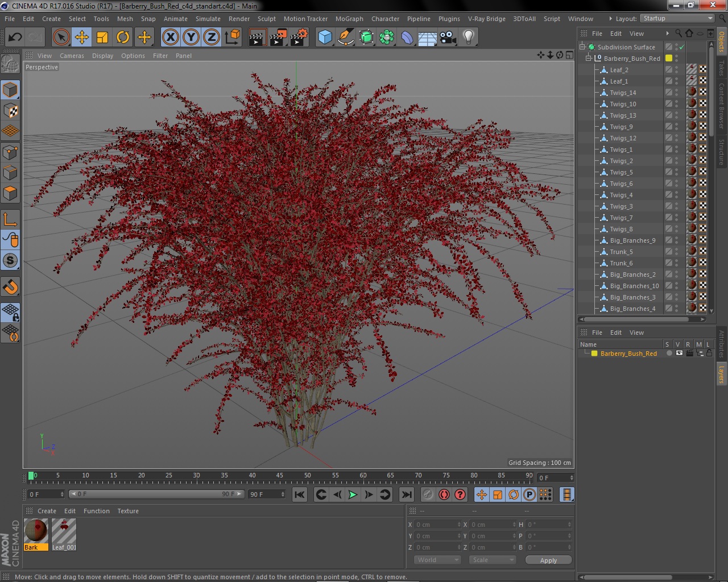Select the Rotate tool in top toolbar
This screenshot has width=728, height=582.
click(123, 38)
